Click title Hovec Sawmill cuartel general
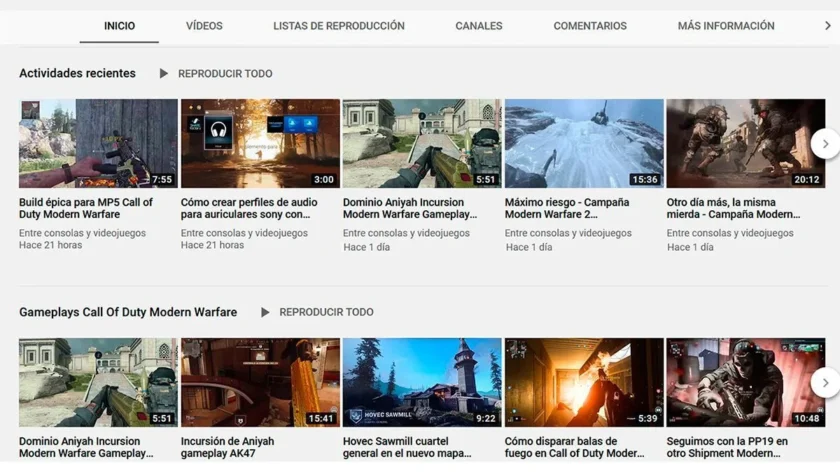 click(407, 447)
